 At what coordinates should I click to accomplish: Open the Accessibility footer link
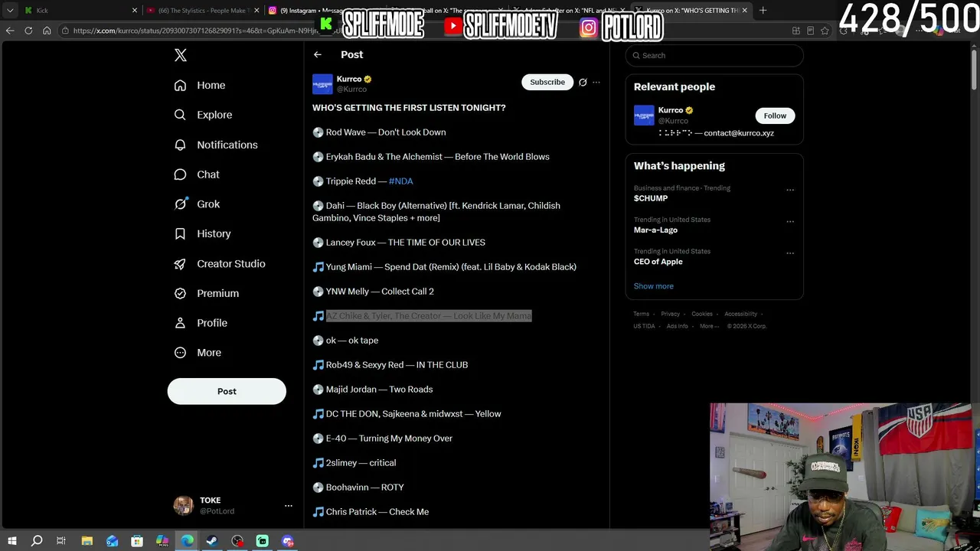(741, 314)
